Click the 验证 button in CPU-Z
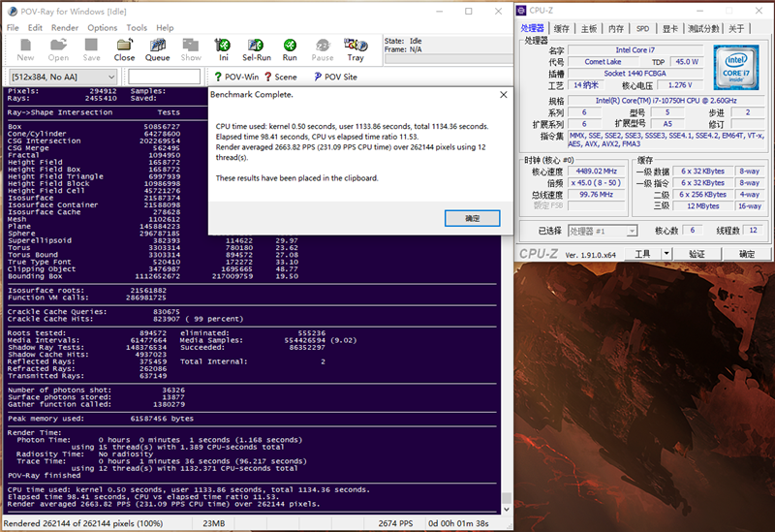The width and height of the screenshot is (775, 532). tap(697, 254)
